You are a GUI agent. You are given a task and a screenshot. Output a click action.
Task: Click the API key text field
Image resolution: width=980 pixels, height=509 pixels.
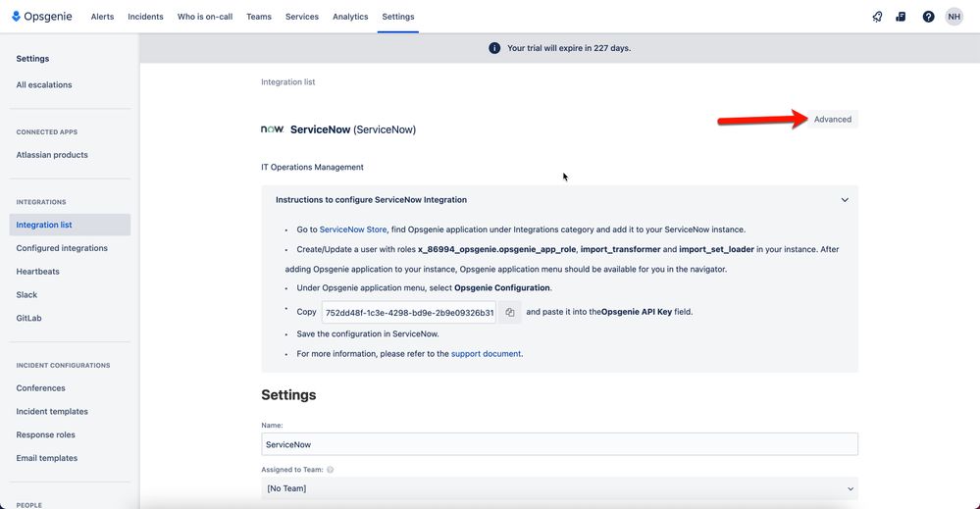(409, 312)
